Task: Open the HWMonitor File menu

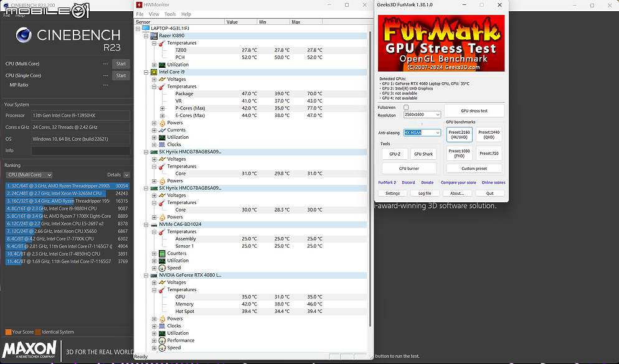Action: point(139,14)
